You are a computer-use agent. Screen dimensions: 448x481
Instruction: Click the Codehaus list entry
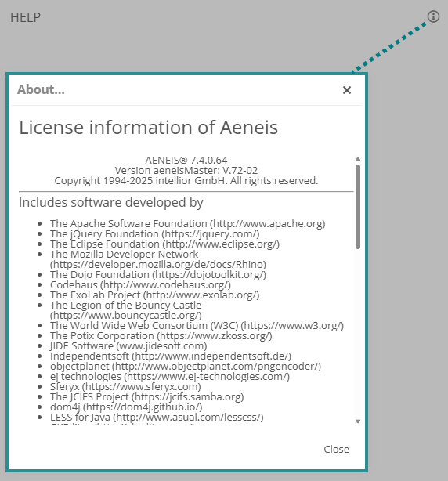point(140,284)
